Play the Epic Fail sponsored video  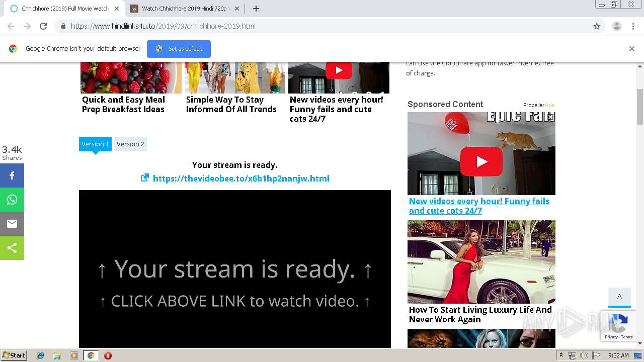pos(481,161)
